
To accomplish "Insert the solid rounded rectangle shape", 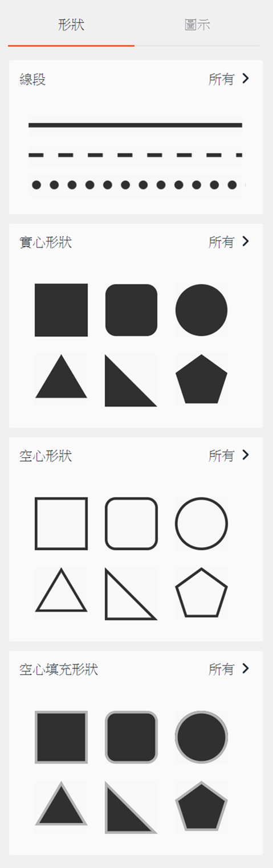I will (x=131, y=310).
